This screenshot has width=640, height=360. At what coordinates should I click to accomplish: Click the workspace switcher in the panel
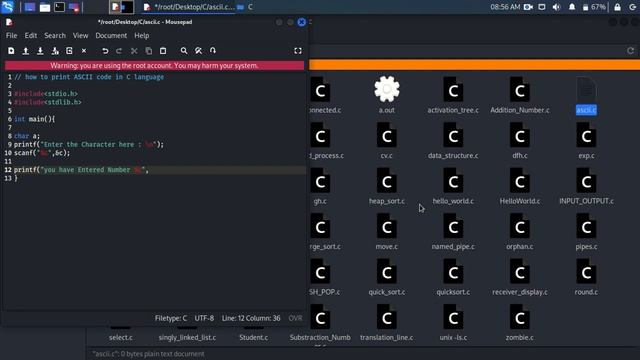(122, 7)
